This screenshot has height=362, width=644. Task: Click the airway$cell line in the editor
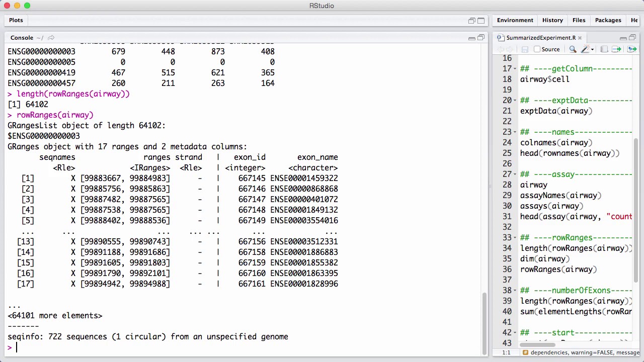click(x=545, y=79)
